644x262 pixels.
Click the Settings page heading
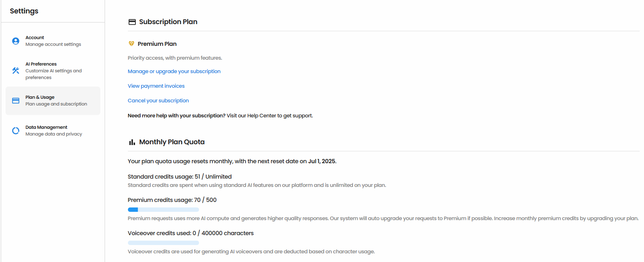coord(24,11)
